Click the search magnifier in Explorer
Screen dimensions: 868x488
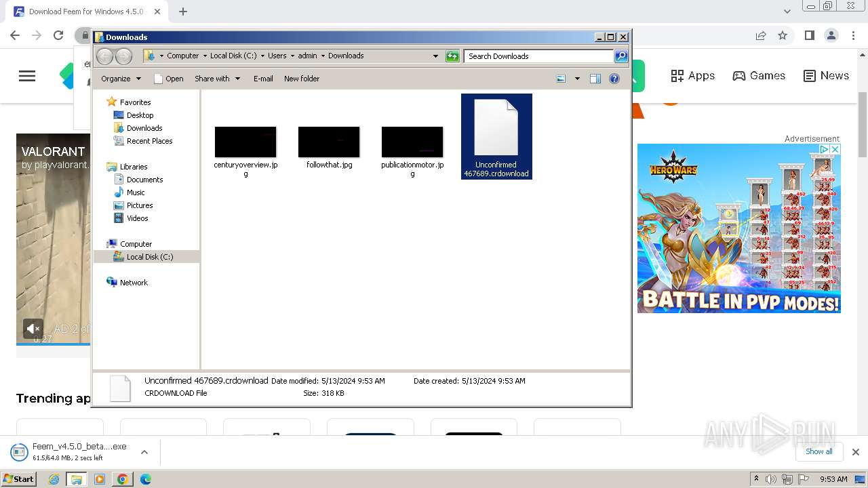[x=621, y=56]
